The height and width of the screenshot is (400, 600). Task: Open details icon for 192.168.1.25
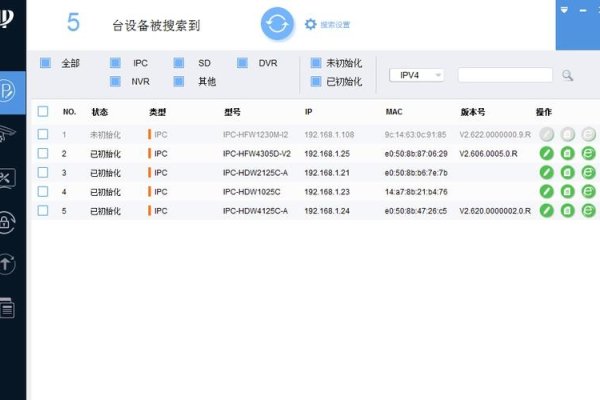click(567, 153)
